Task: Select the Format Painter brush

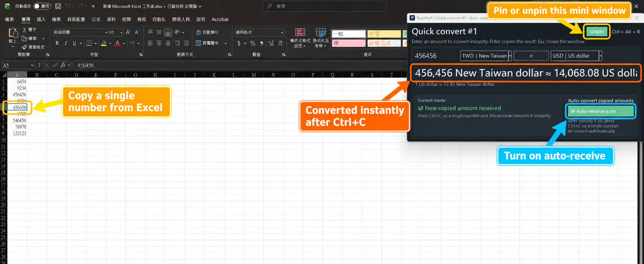Action: (x=24, y=47)
